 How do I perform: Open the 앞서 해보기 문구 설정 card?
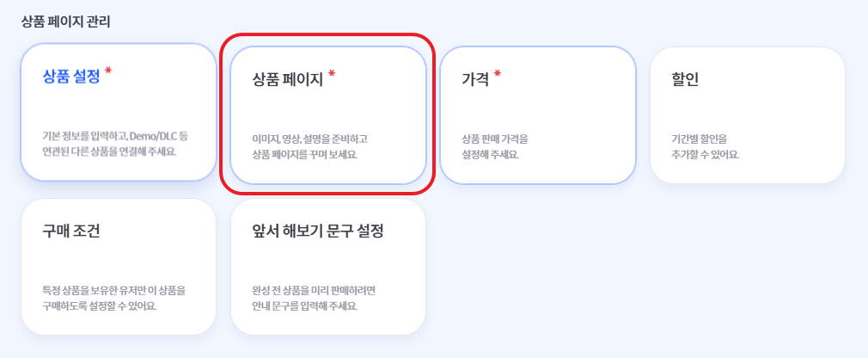(328, 267)
